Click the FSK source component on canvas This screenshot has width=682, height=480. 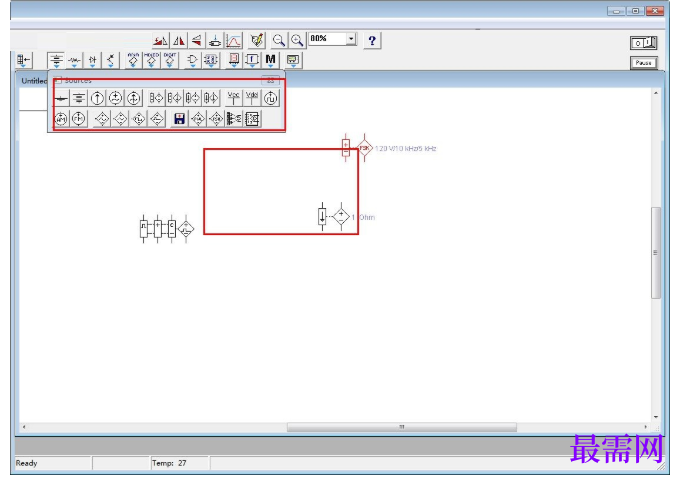(364, 148)
